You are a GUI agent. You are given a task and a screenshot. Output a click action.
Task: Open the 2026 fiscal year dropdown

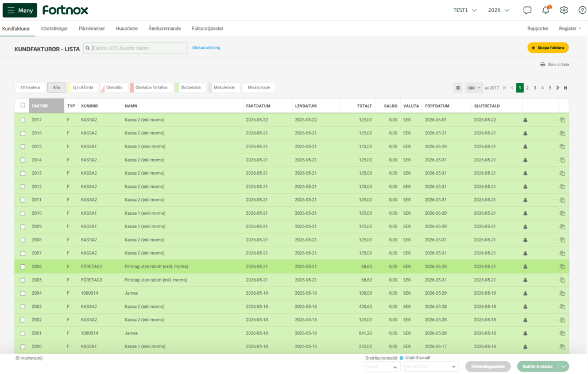point(499,10)
